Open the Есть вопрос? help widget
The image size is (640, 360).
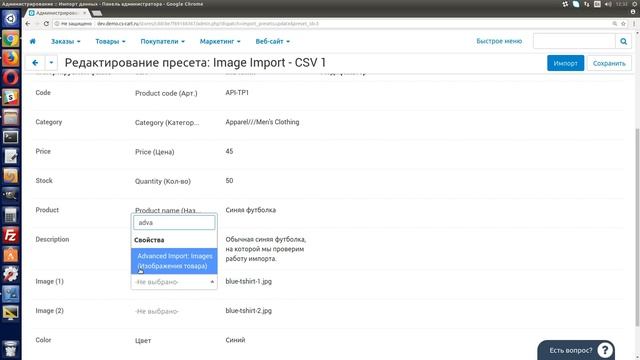click(x=576, y=350)
